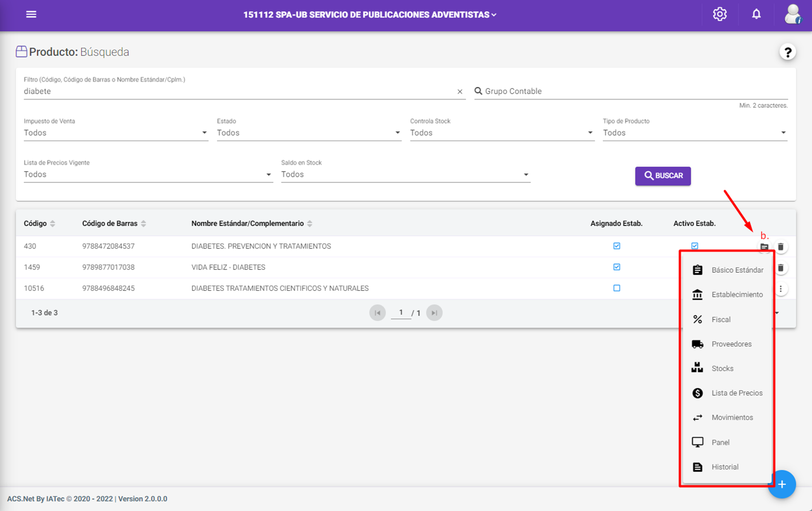Select Movimientos menu entry

pos(727,417)
